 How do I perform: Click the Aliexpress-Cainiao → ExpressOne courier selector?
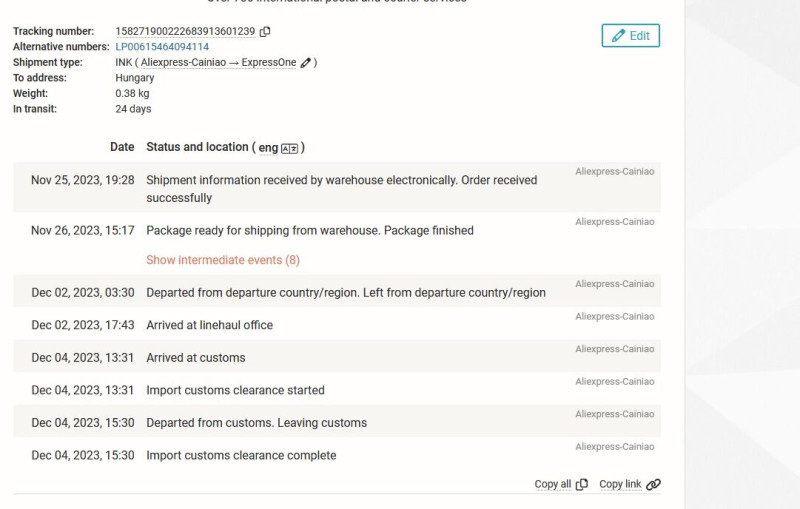coord(218,62)
